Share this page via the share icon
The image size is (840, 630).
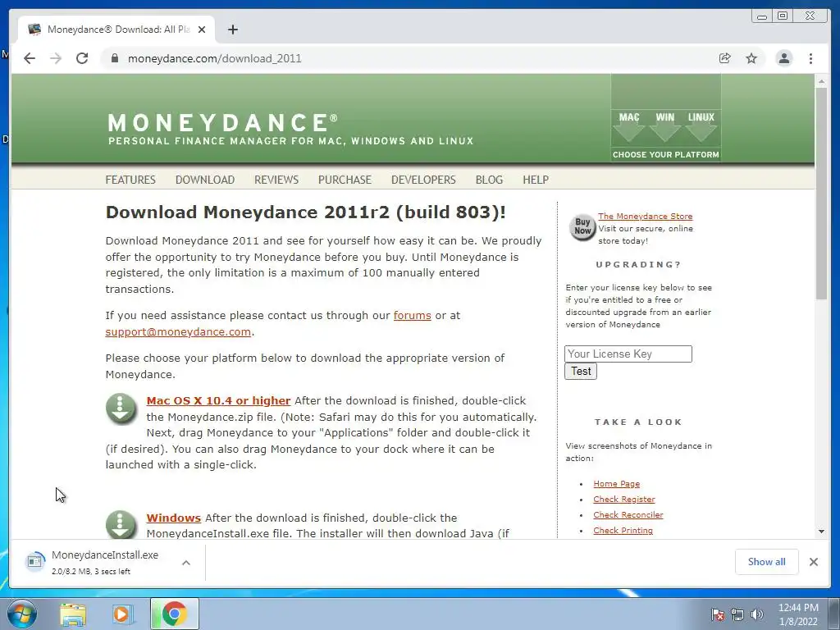(725, 58)
